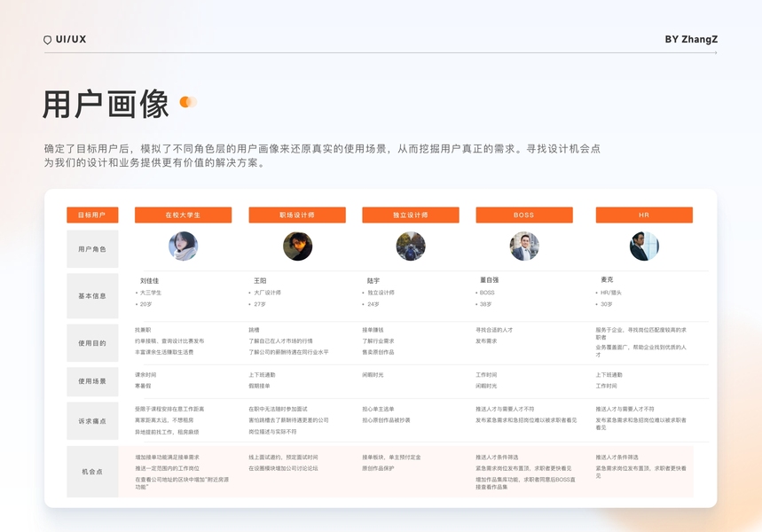The width and height of the screenshot is (762, 532).
Task: Click the 寒暑假 scenario text
Action: pyautogui.click(x=143, y=387)
